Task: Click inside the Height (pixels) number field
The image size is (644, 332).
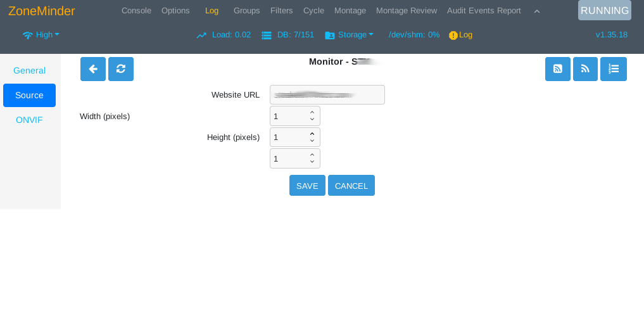Action: 295,137
